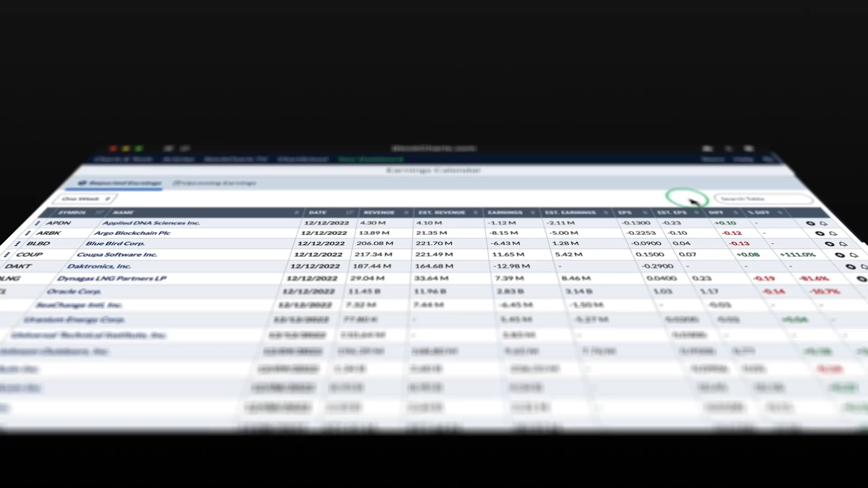Click the 5.42 M estimated earnings value
Image resolution: width=868 pixels, height=488 pixels.
(x=569, y=255)
